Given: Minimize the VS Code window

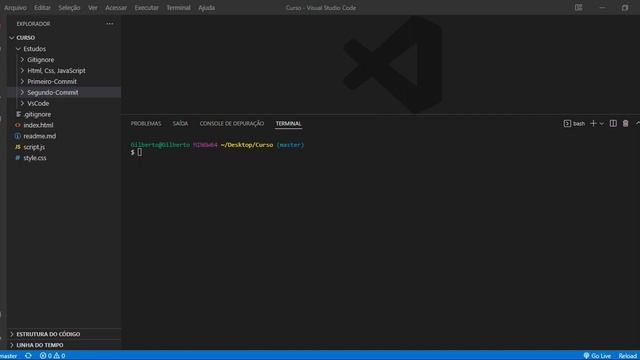Looking at the screenshot, I should (x=602, y=8).
